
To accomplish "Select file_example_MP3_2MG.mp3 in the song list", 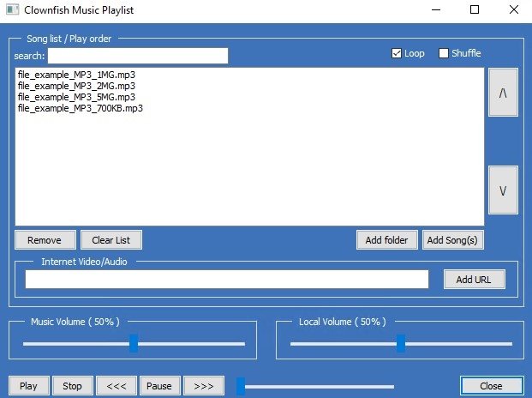I will click(x=76, y=86).
